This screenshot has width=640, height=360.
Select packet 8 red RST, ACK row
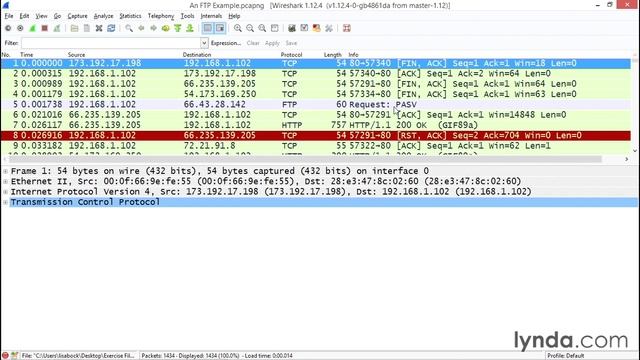pyautogui.click(x=316, y=136)
